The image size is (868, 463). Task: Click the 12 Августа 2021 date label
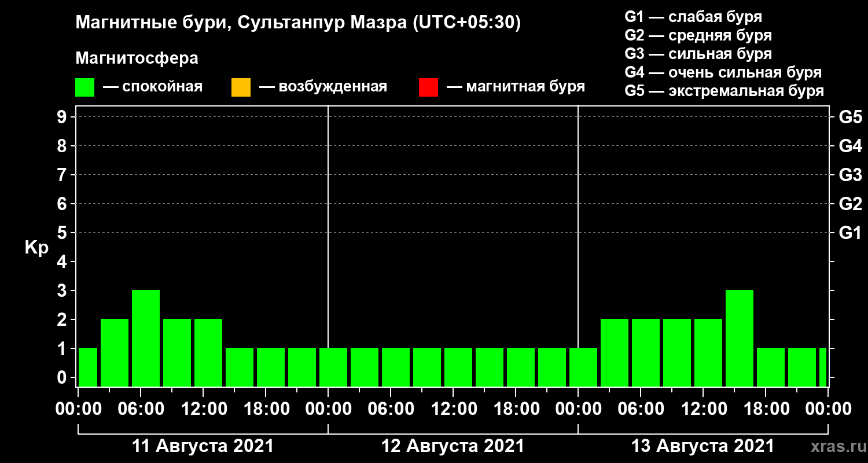[x=453, y=446]
